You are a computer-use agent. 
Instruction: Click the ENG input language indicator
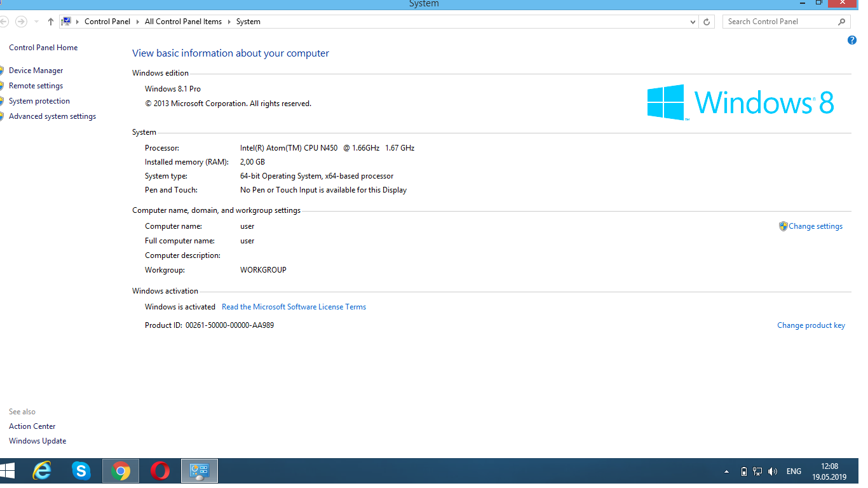(x=794, y=471)
